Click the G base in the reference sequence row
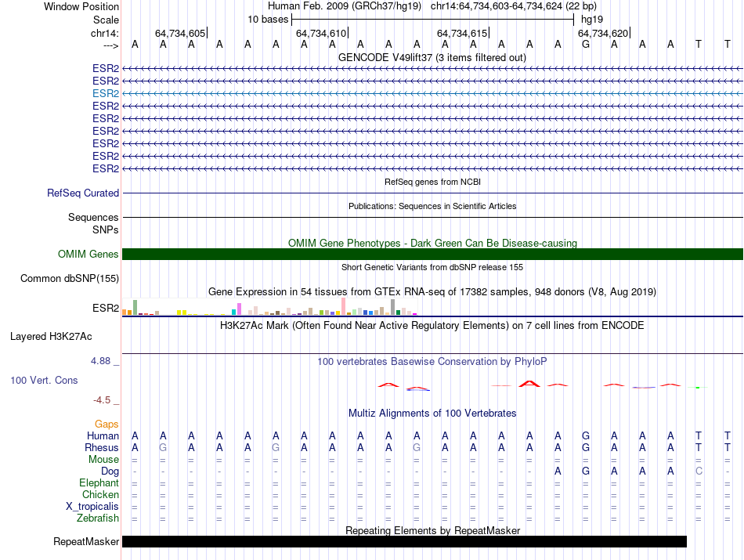This screenshot has height=560, width=744. click(586, 44)
